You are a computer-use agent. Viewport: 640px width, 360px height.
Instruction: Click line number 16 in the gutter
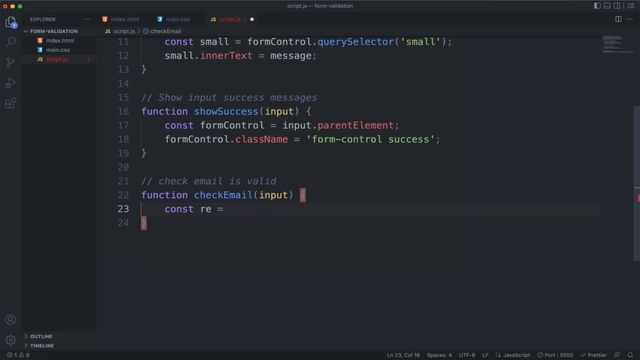[x=123, y=111]
